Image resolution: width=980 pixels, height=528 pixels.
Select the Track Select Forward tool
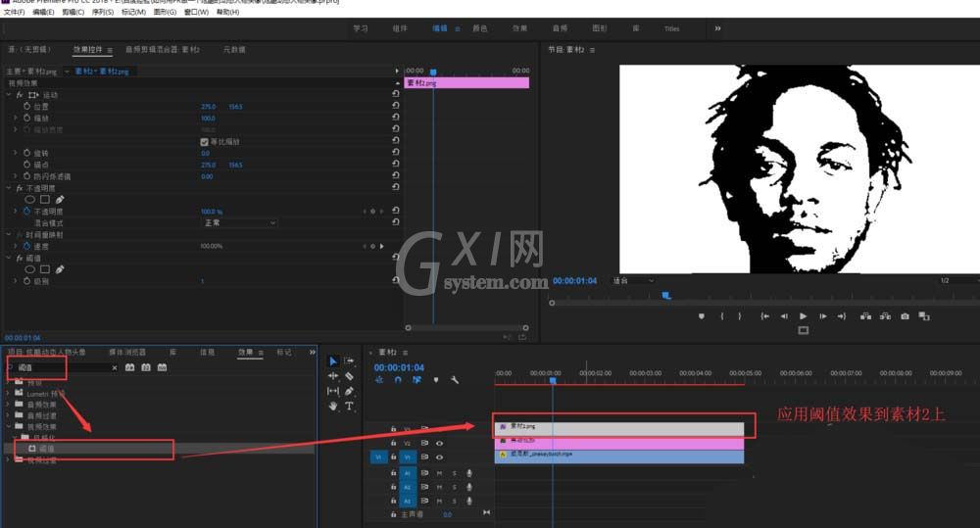pyautogui.click(x=349, y=361)
